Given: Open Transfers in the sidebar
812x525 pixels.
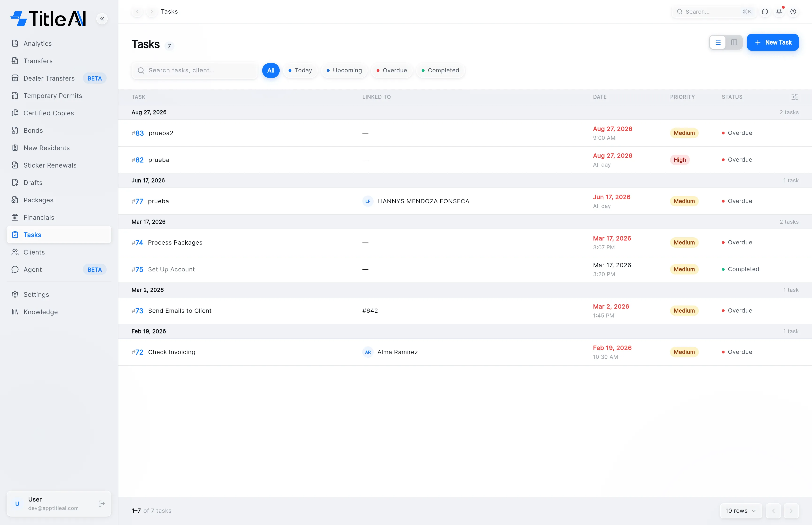Looking at the screenshot, I should click(59, 61).
